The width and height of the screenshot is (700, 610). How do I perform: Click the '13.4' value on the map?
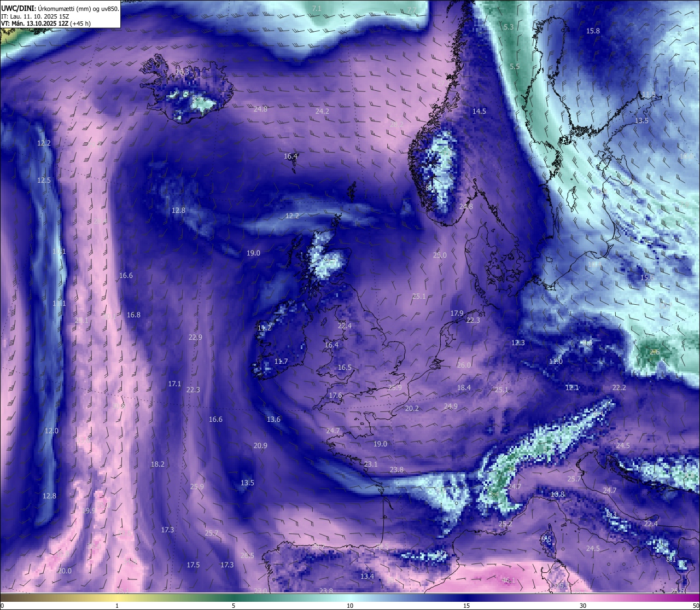point(367,576)
